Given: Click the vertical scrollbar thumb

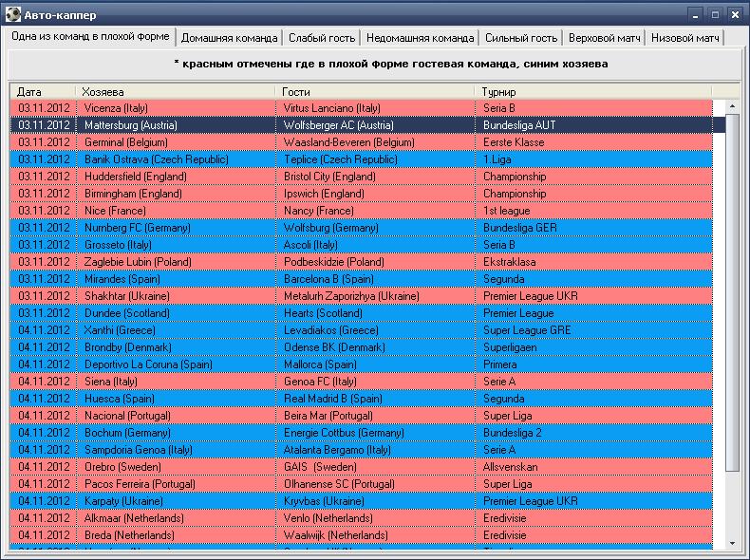Looking at the screenshot, I should tap(732, 293).
